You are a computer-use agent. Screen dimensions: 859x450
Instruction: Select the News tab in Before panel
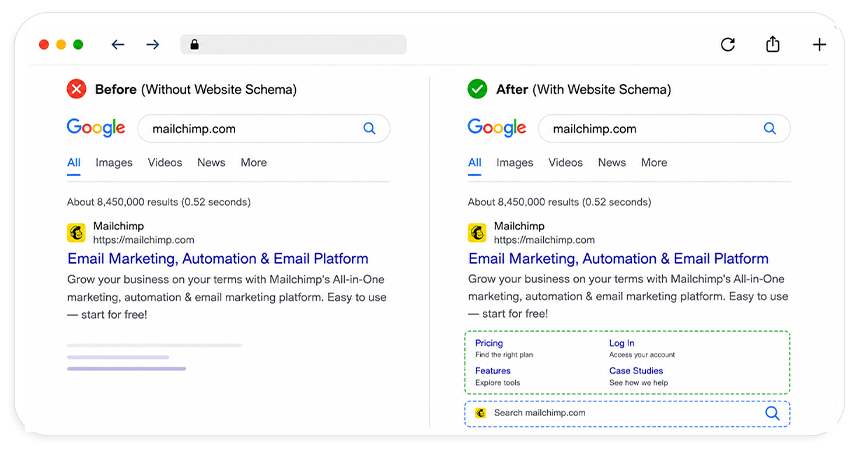point(211,163)
